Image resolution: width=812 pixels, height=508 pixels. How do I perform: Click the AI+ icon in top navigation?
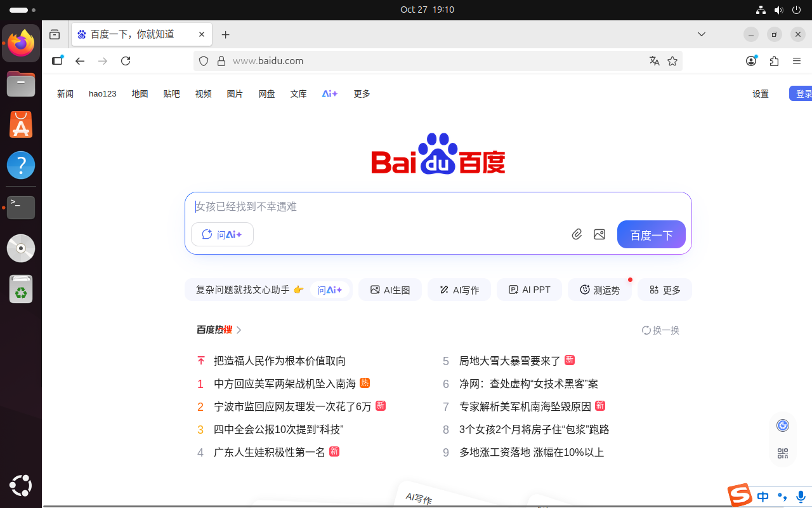tap(330, 94)
